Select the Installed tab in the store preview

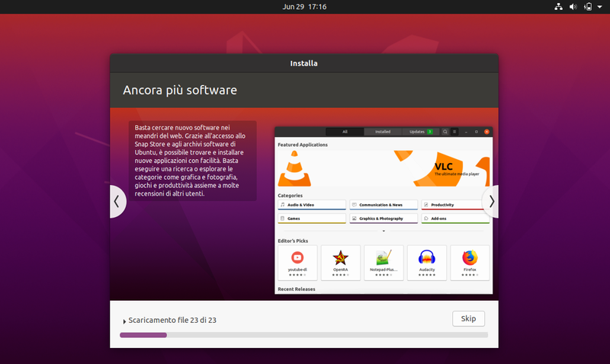[x=383, y=132]
